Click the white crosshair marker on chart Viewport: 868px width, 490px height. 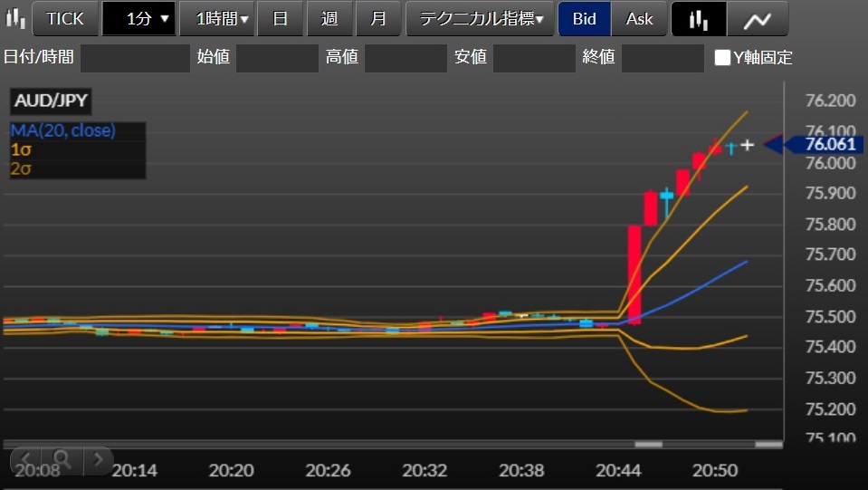pos(748,145)
